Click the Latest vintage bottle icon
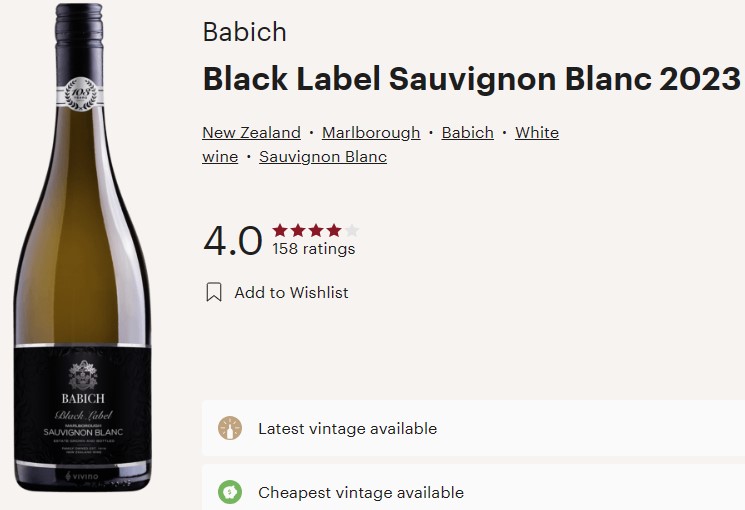The width and height of the screenshot is (745, 510). [230, 428]
